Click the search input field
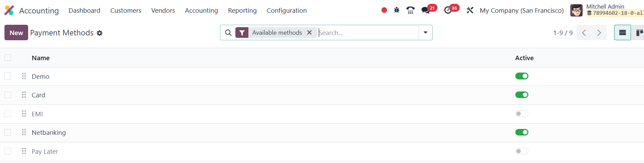This screenshot has width=644, height=163. (367, 33)
